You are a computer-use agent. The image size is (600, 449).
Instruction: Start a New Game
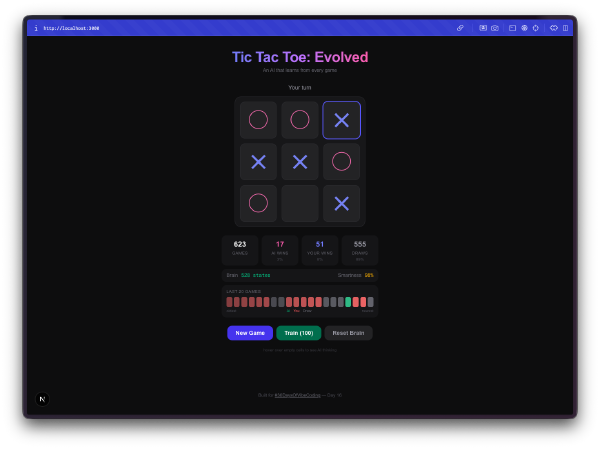point(250,333)
